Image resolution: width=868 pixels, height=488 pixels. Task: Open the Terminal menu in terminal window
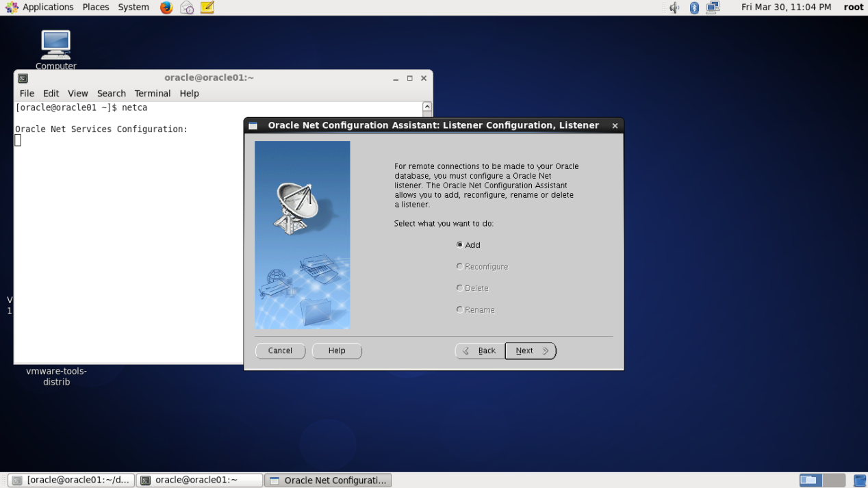click(x=153, y=93)
